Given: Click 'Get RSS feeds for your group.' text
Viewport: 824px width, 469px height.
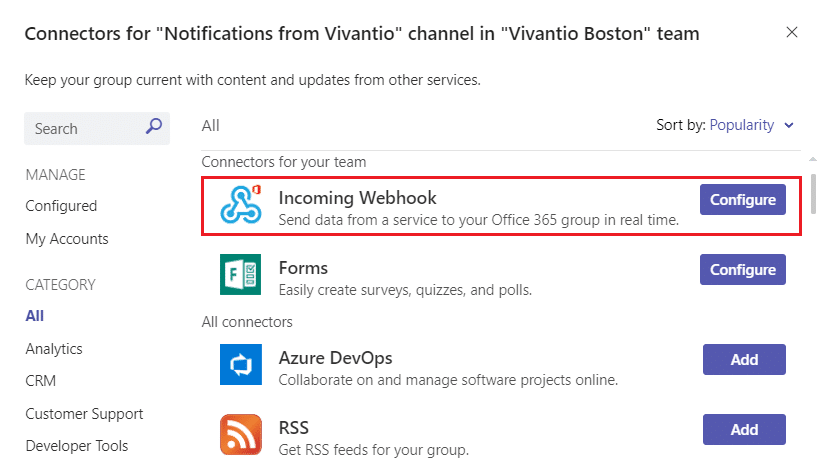Looking at the screenshot, I should pyautogui.click(x=374, y=450).
